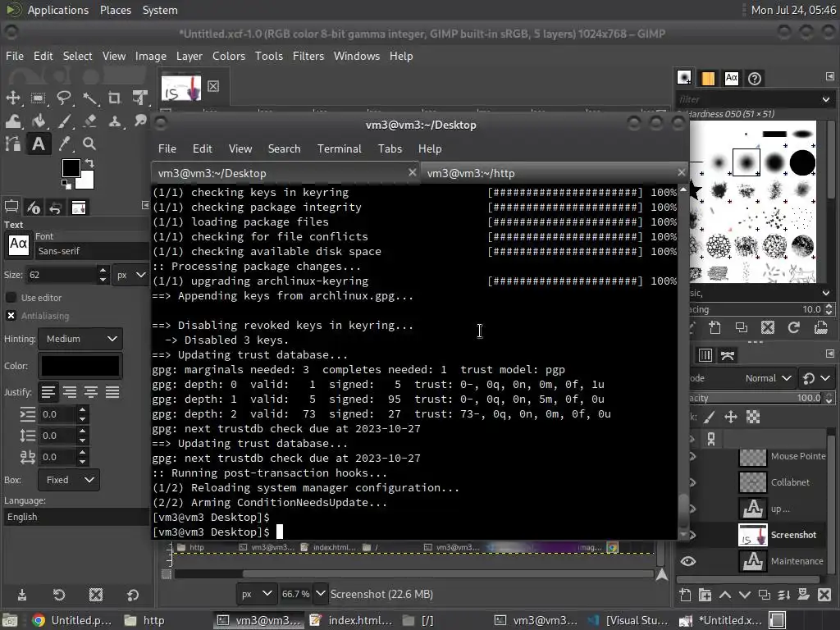The width and height of the screenshot is (840, 630).
Task: Create a new layer group
Action: (705, 595)
